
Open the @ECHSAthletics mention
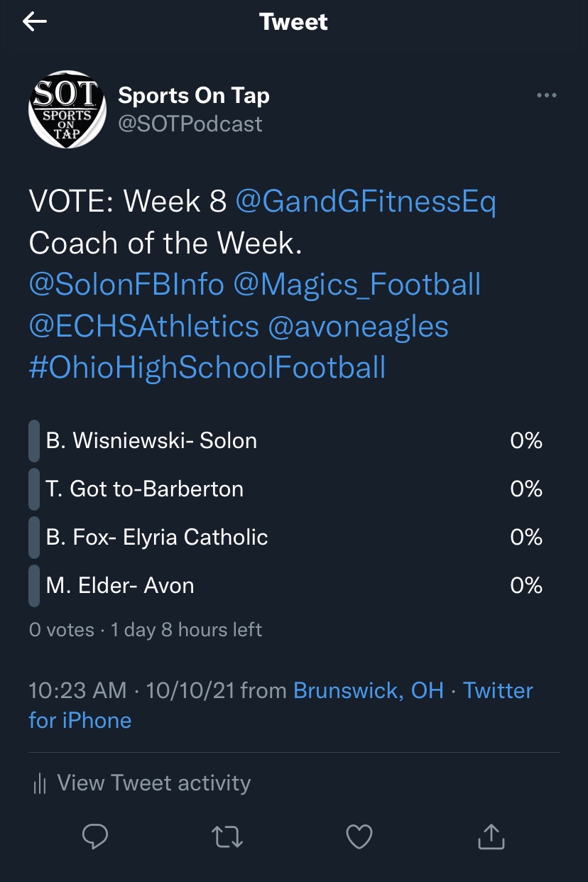pyautogui.click(x=143, y=327)
